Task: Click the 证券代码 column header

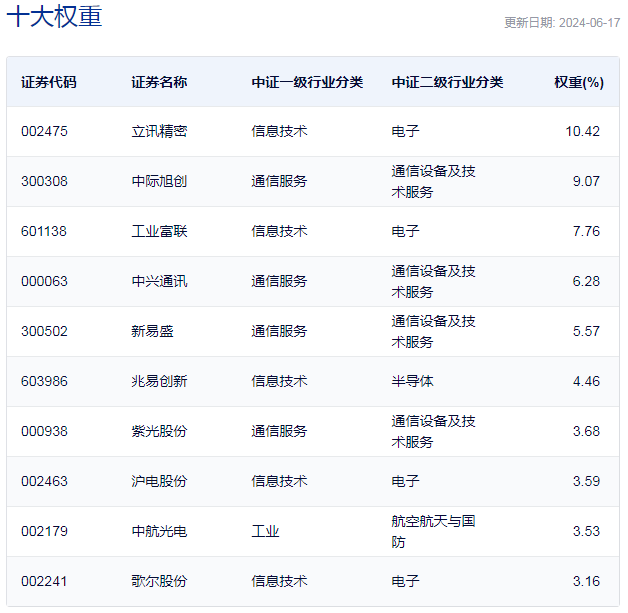Action: [49, 82]
